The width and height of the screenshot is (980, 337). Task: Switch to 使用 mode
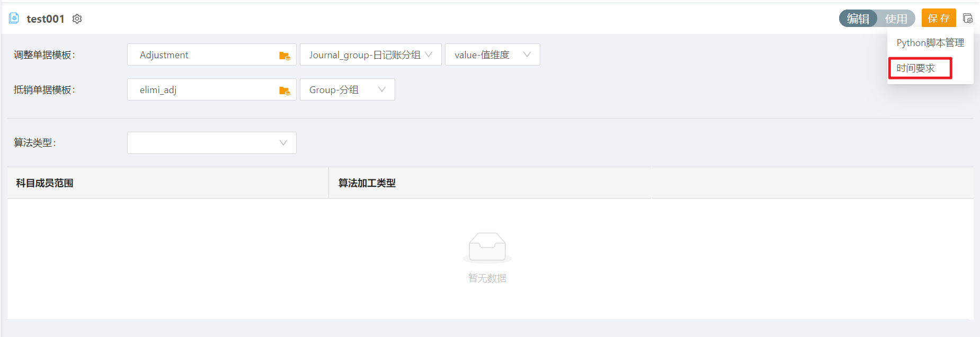pyautogui.click(x=896, y=19)
